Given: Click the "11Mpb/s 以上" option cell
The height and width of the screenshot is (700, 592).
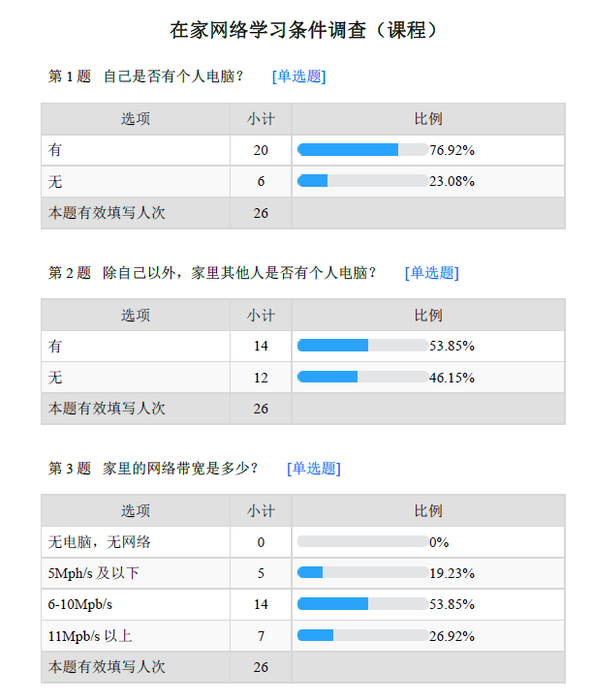Looking at the screenshot, I should tap(90, 635).
